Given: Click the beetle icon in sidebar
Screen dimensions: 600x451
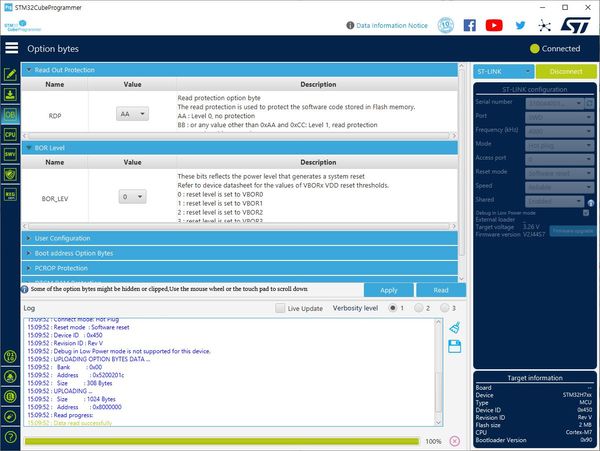Looking at the screenshot, I should pos(10,376).
